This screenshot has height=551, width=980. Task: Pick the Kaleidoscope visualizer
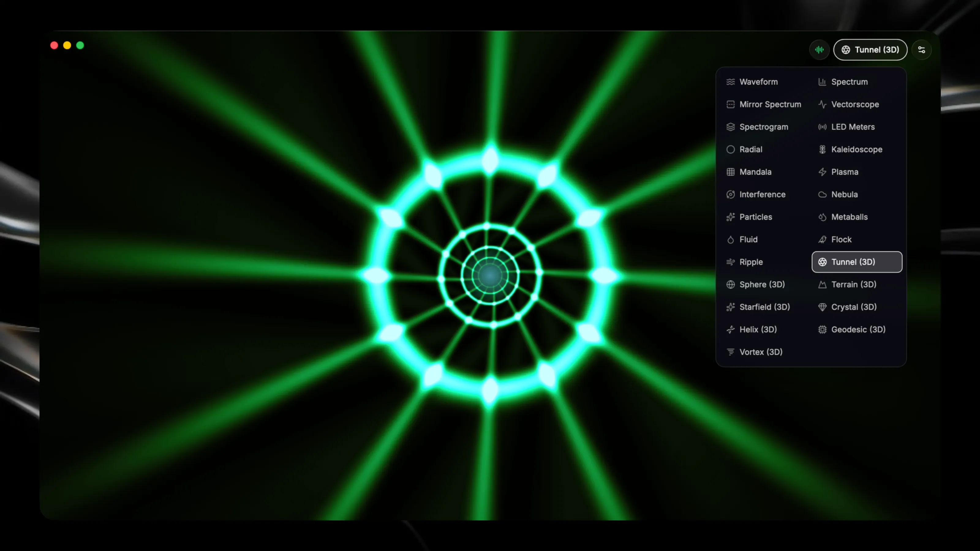(x=857, y=149)
